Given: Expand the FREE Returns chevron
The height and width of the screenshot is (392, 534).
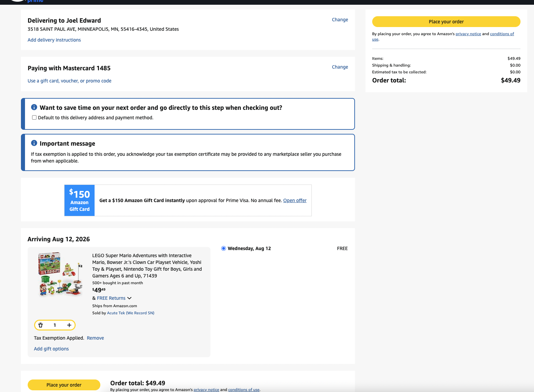Looking at the screenshot, I should pos(129,298).
